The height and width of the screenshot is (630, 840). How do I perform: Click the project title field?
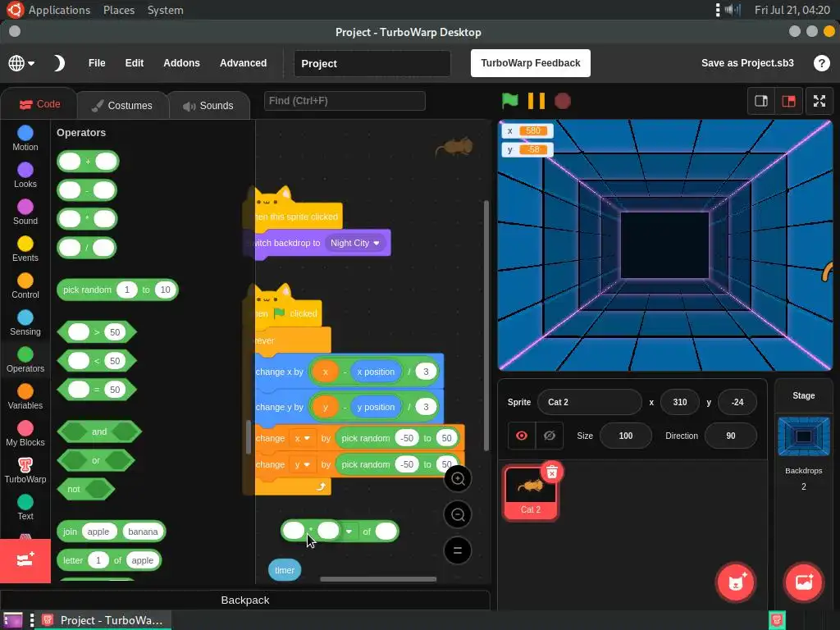[372, 64]
